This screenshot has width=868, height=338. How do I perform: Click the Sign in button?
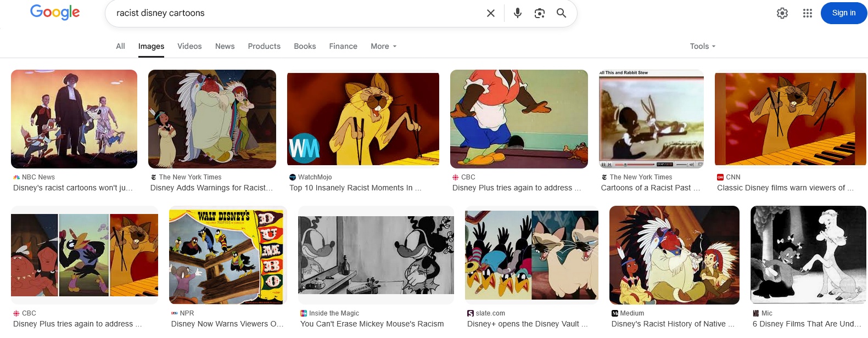(x=844, y=13)
